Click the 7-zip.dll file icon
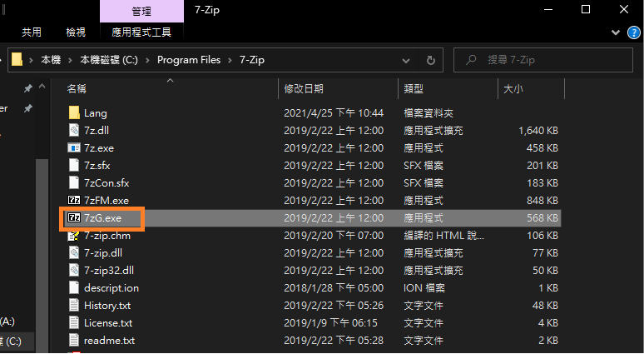644x354 pixels. tap(74, 253)
